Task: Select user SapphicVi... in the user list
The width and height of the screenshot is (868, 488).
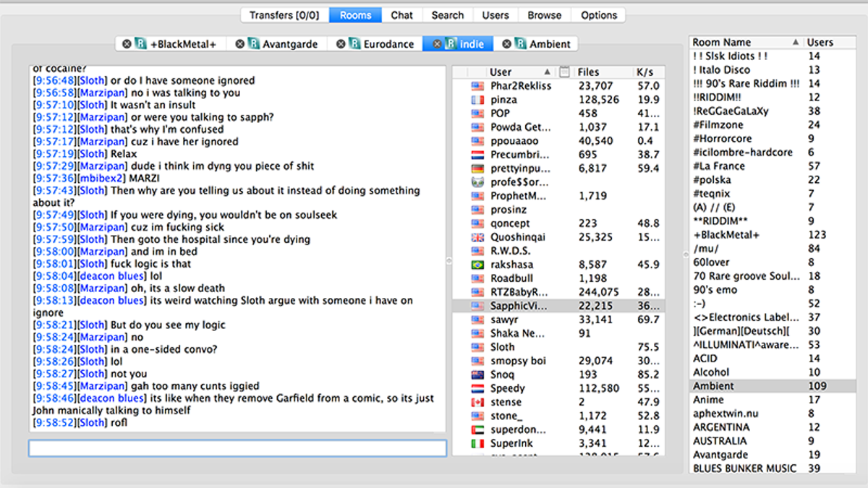Action: pyautogui.click(x=558, y=306)
